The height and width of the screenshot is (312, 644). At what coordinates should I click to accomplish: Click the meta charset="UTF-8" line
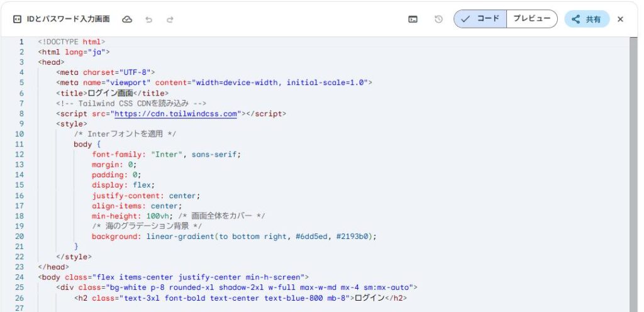coord(106,73)
